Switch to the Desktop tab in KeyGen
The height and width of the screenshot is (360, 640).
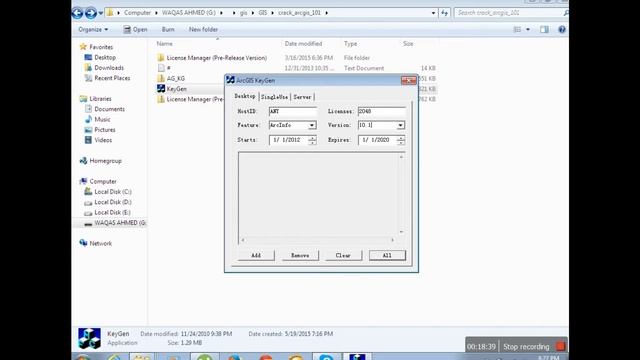point(245,96)
